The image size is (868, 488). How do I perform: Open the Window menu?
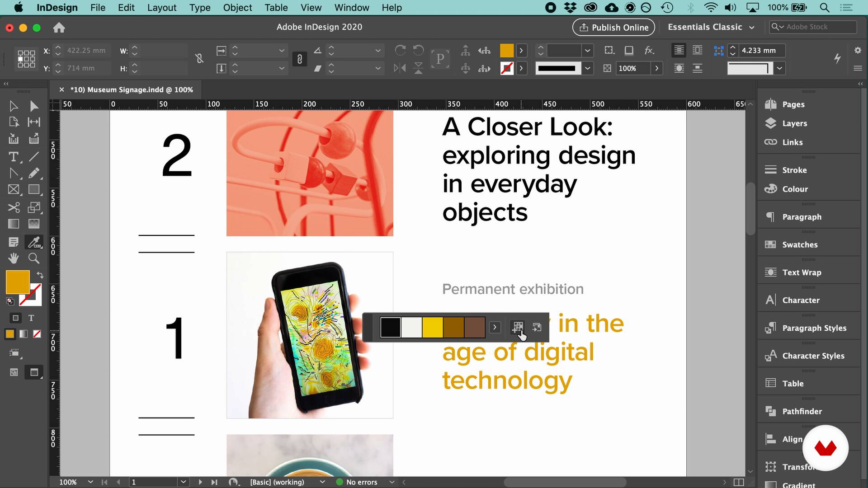click(352, 8)
